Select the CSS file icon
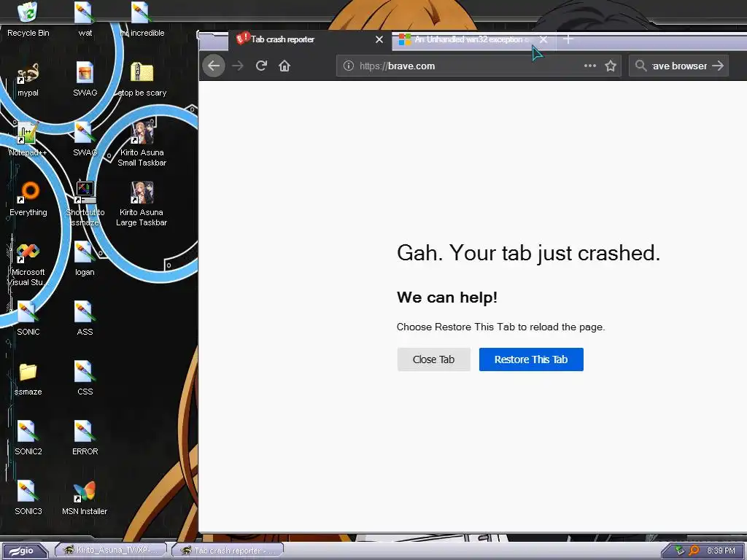 [85, 378]
